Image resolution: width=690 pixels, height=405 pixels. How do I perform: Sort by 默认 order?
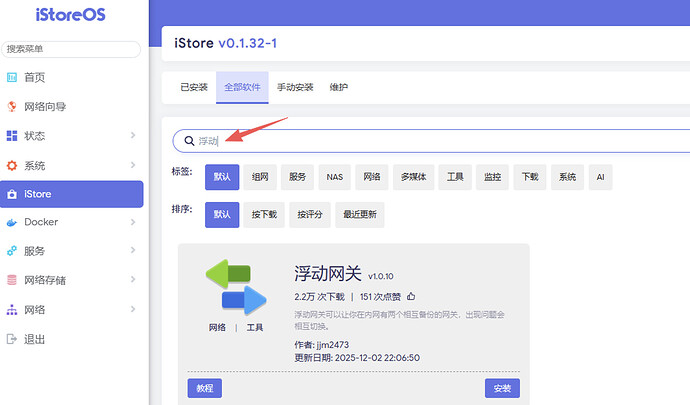tap(222, 215)
